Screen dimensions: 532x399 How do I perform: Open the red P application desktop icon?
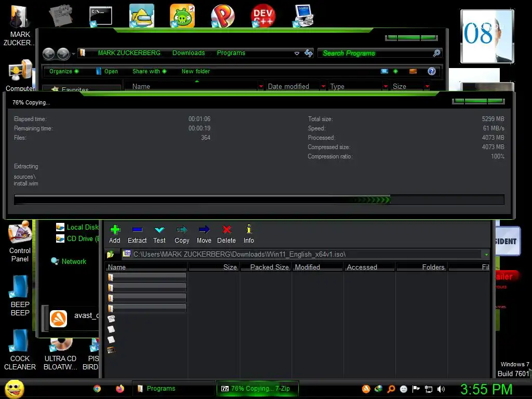coord(222,16)
